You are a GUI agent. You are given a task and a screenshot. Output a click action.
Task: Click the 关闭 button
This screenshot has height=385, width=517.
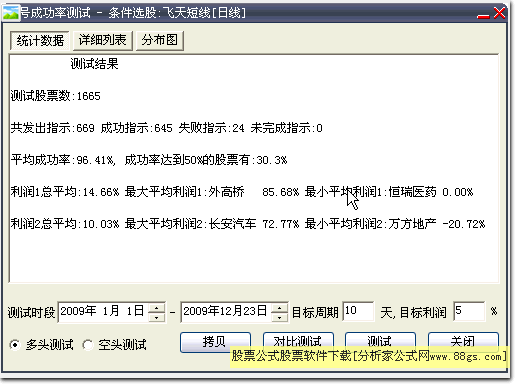pos(463,342)
